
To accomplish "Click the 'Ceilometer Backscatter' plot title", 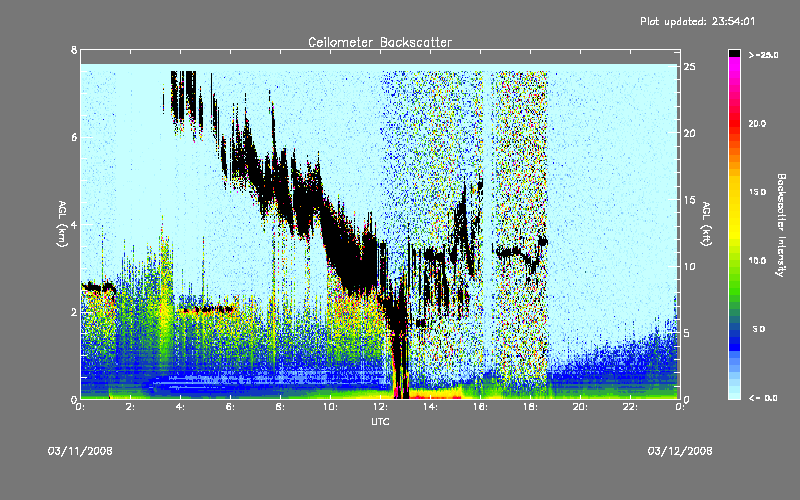I will coord(380,42).
